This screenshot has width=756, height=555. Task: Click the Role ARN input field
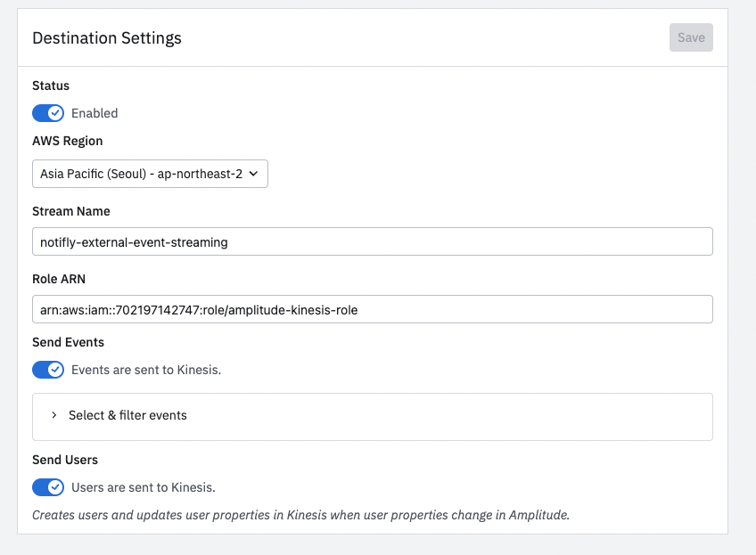click(x=373, y=309)
